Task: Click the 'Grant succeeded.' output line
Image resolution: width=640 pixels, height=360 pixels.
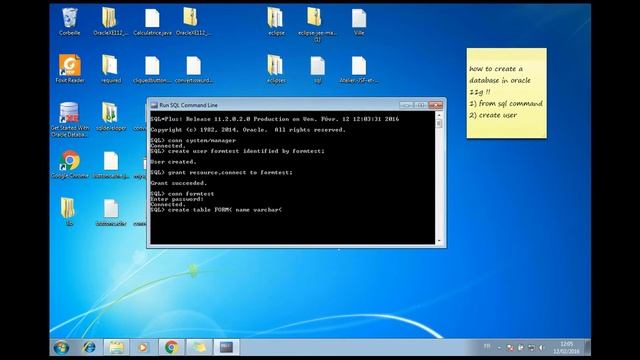Action: [x=179, y=183]
